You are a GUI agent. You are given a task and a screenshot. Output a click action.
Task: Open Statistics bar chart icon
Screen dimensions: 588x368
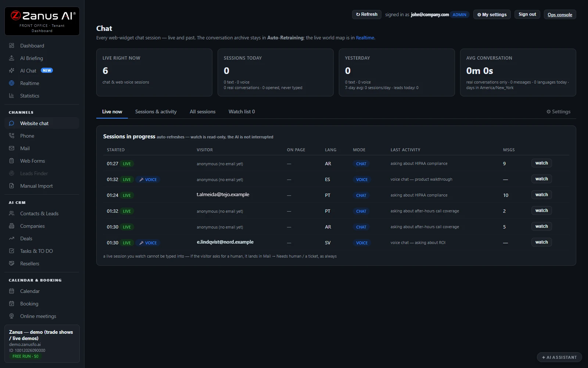click(11, 96)
